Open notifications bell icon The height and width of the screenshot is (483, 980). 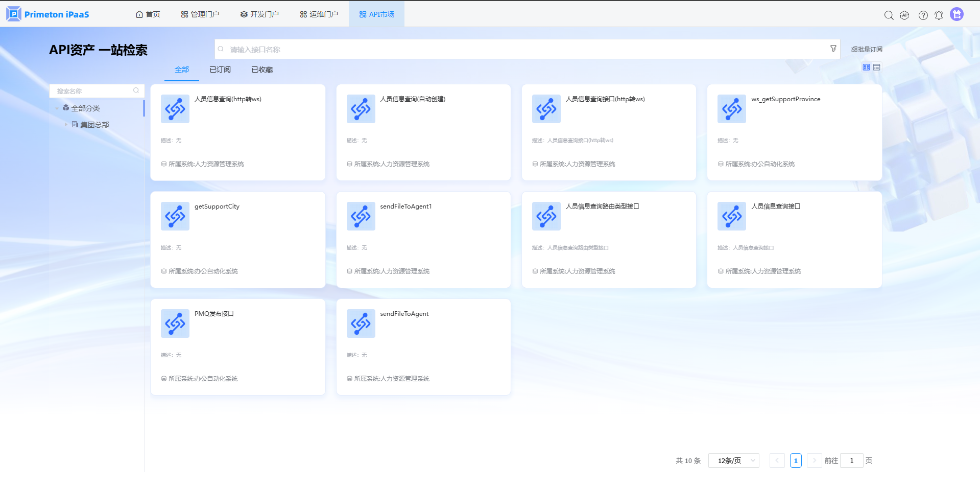pos(939,15)
